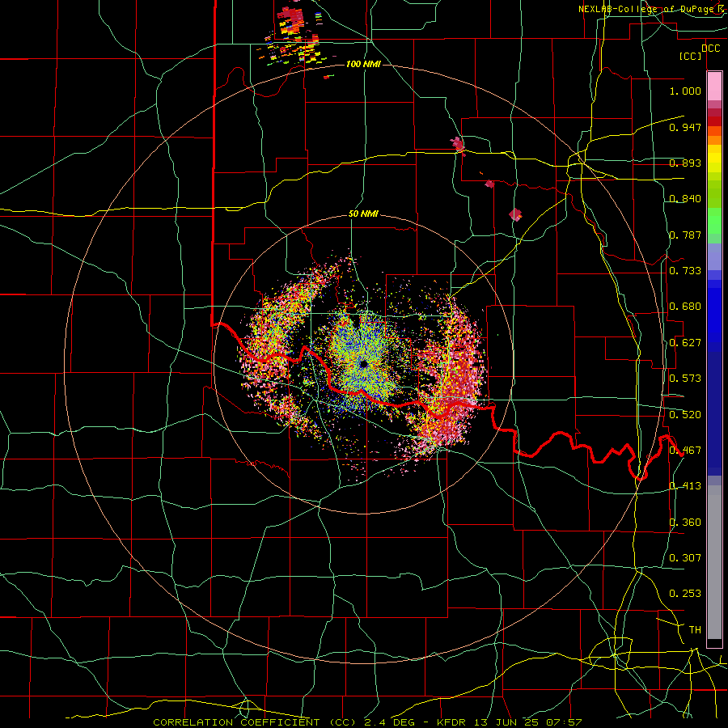This screenshot has height=728, width=728.
Task: Click the 0.733 legend value
Action: 685,271
